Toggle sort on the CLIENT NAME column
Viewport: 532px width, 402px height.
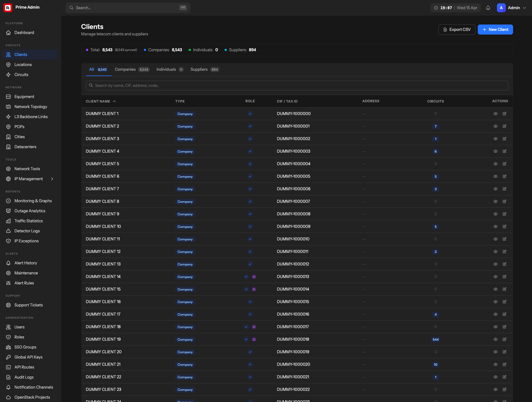pos(100,101)
